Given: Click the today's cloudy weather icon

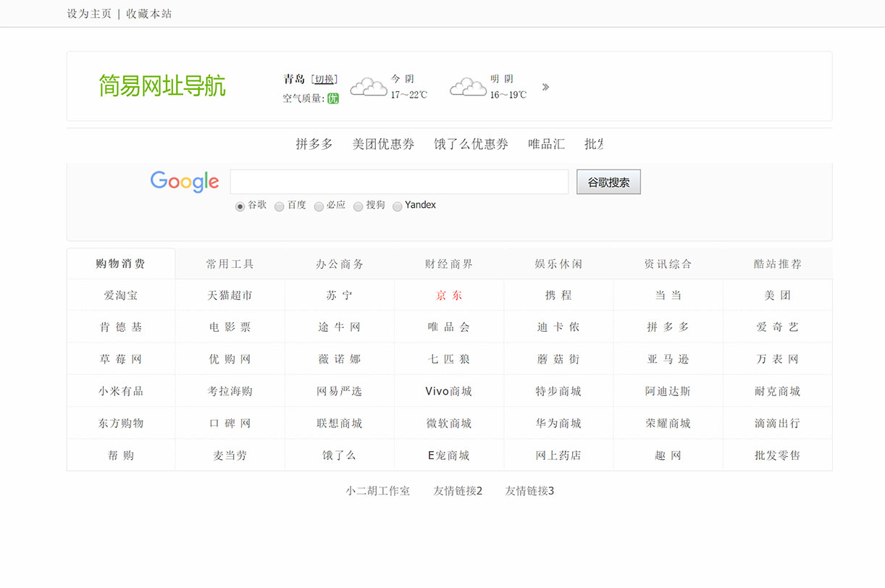Looking at the screenshot, I should click(x=369, y=87).
